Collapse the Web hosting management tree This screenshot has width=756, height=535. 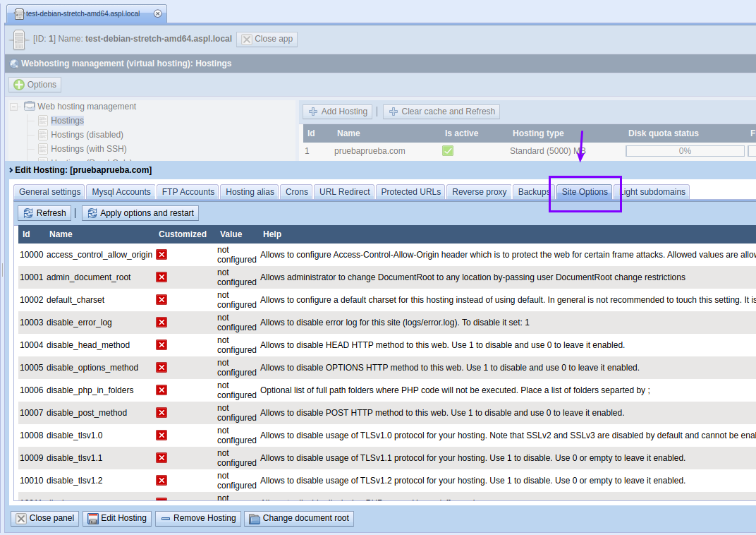click(14, 107)
